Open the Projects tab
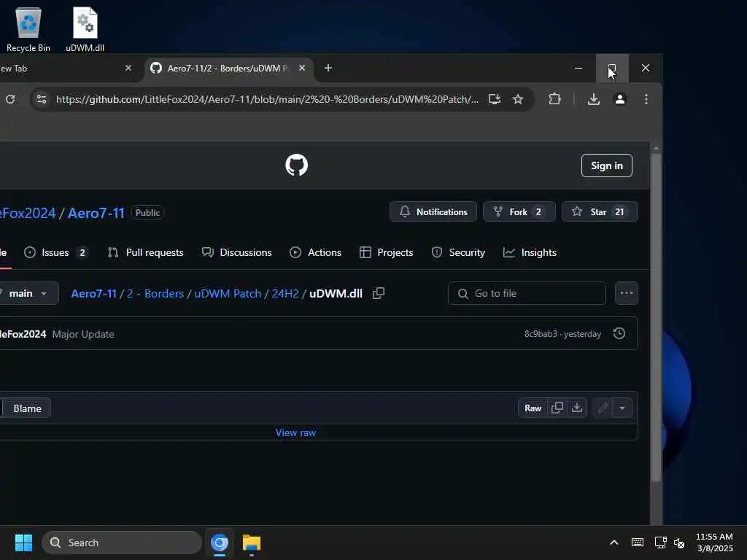The image size is (747, 560). tap(386, 252)
